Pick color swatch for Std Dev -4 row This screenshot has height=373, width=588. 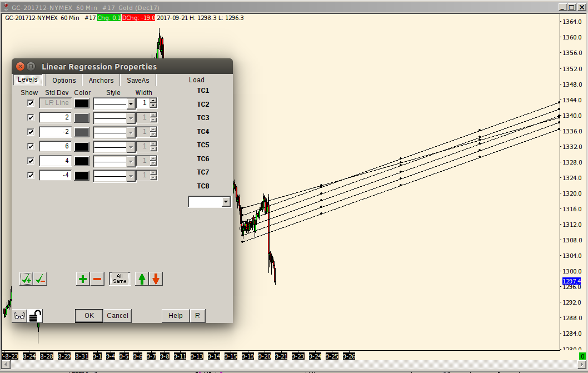[x=82, y=176]
